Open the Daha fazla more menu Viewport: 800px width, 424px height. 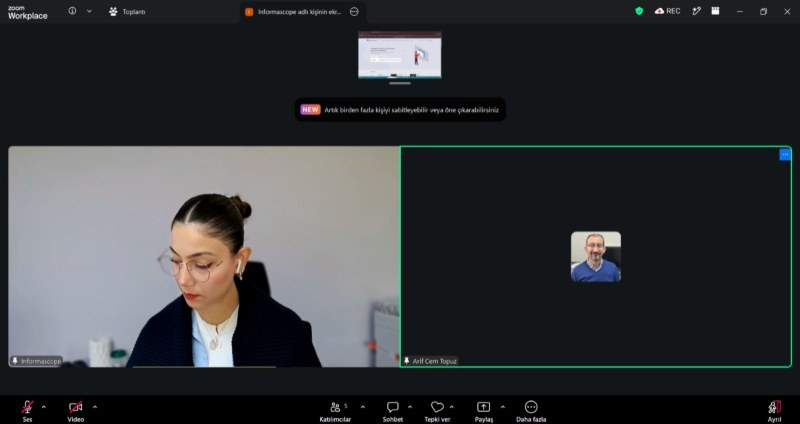[531, 411]
